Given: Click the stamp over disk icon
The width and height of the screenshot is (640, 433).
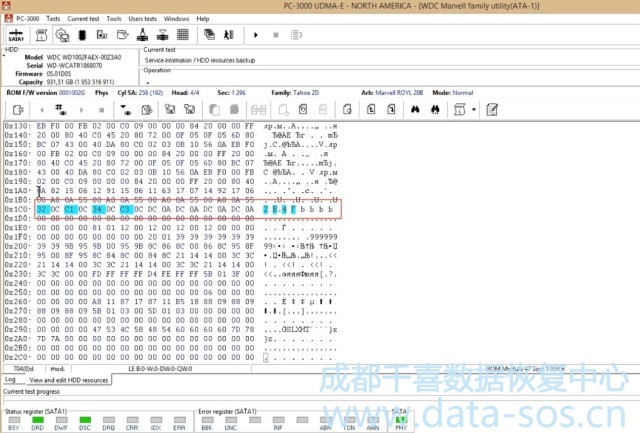Looking at the screenshot, I should tap(162, 35).
